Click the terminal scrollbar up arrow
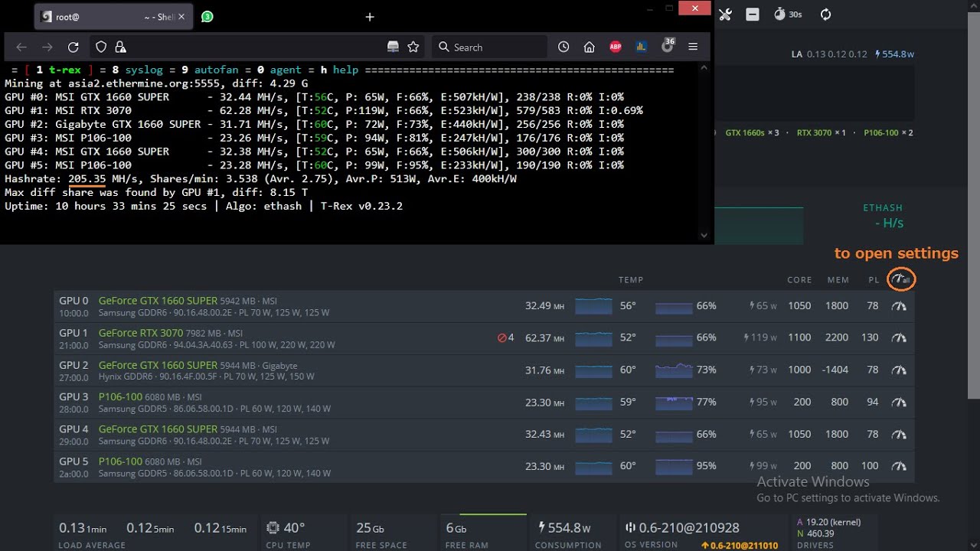Screen dimensions: 980x551 pyautogui.click(x=704, y=68)
